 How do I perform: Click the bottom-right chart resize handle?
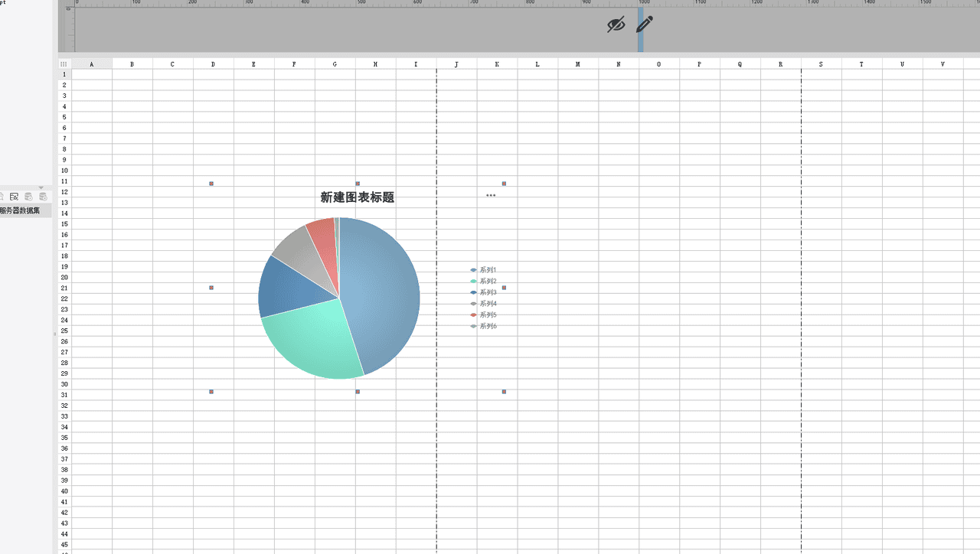point(504,392)
